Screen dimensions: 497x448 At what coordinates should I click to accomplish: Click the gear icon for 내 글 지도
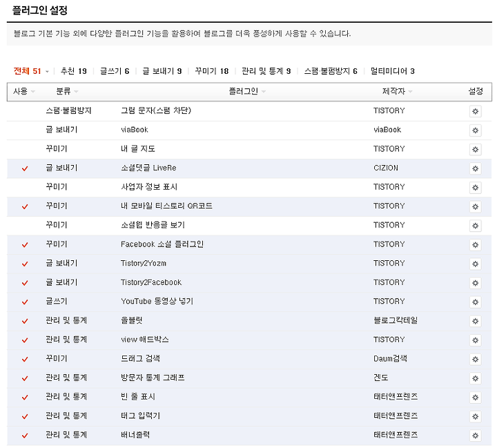click(x=475, y=149)
